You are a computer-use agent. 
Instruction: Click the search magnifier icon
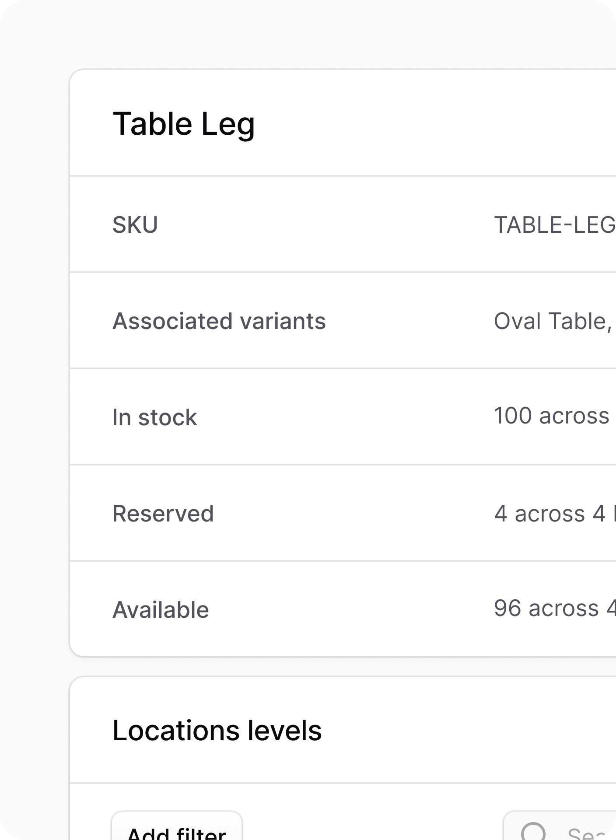(x=534, y=832)
